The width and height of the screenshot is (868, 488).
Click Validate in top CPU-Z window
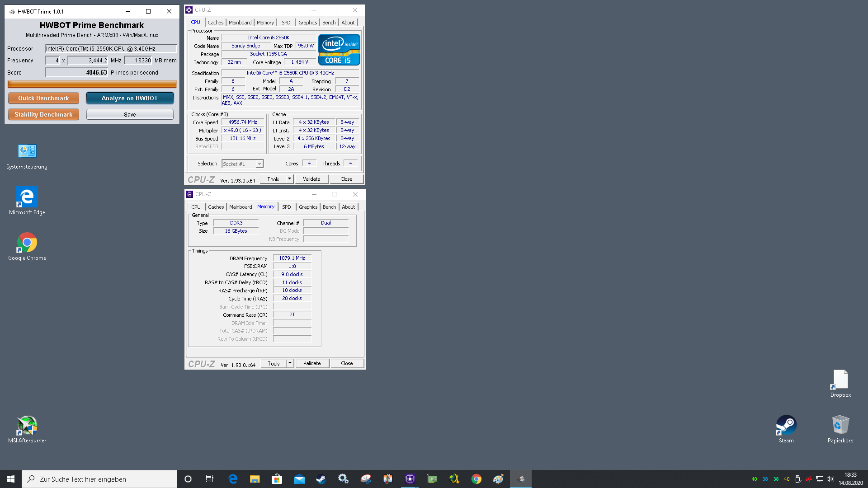[x=311, y=179]
